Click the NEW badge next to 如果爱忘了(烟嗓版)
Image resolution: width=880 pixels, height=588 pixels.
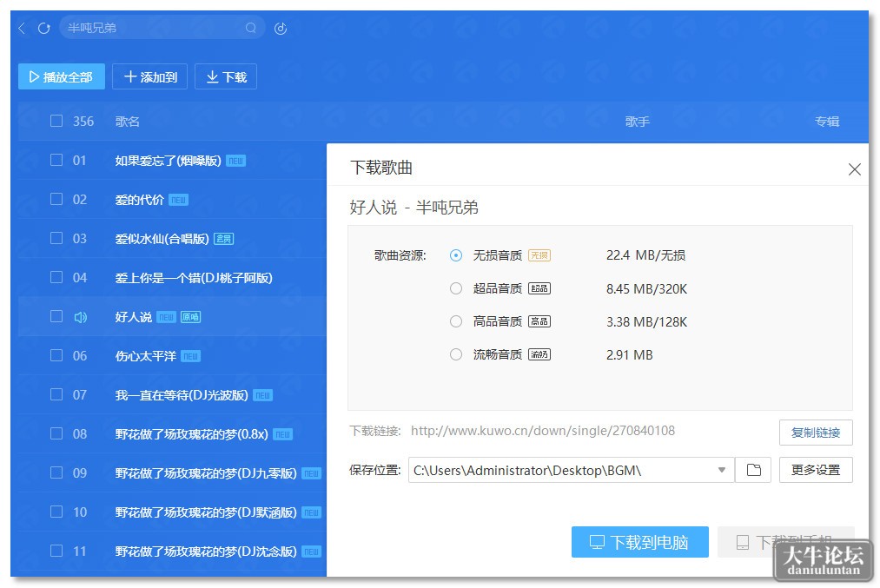pyautogui.click(x=235, y=161)
